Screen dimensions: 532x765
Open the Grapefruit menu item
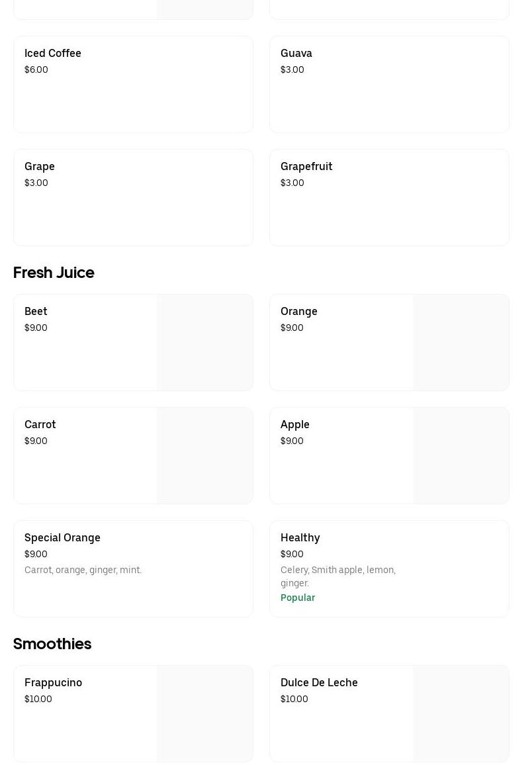[x=306, y=167]
